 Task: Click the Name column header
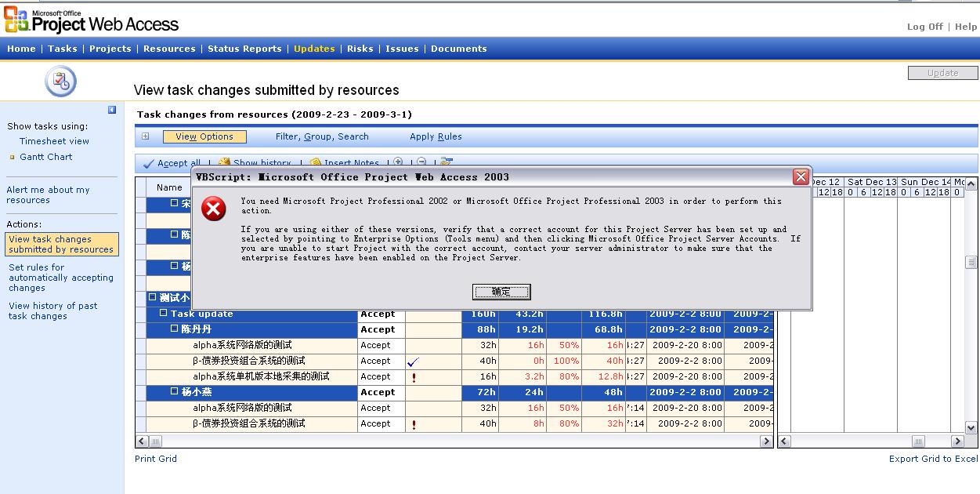point(169,187)
